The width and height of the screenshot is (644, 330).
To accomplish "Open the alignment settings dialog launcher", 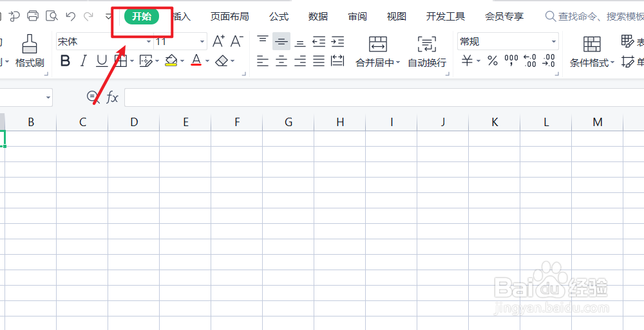I will click(448, 74).
